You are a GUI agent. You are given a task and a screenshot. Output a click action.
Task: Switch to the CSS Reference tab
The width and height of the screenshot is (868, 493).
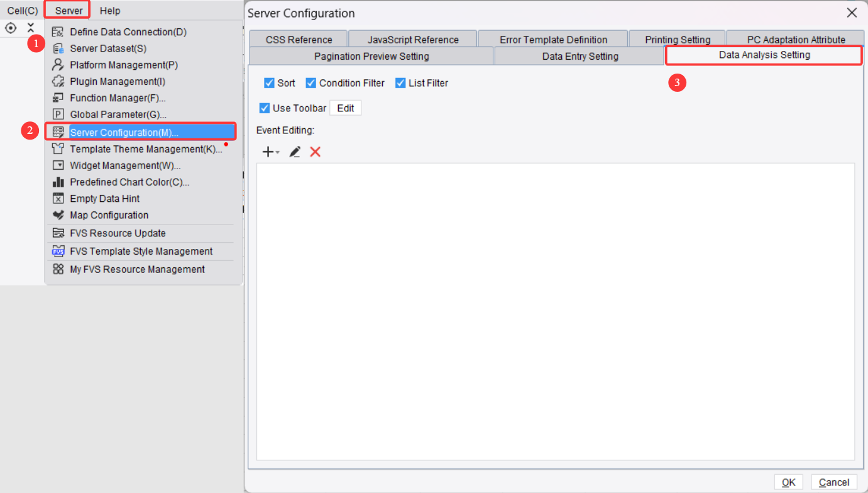tap(299, 40)
